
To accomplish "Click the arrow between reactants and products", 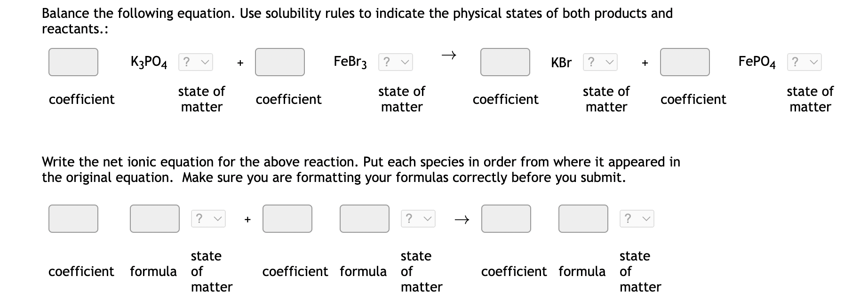I will pos(448,56).
